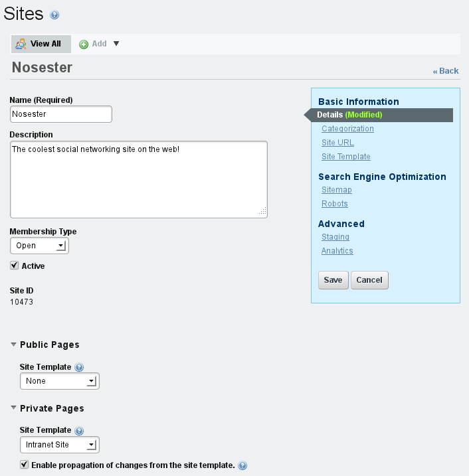Click the Advanced heading

pyautogui.click(x=341, y=224)
